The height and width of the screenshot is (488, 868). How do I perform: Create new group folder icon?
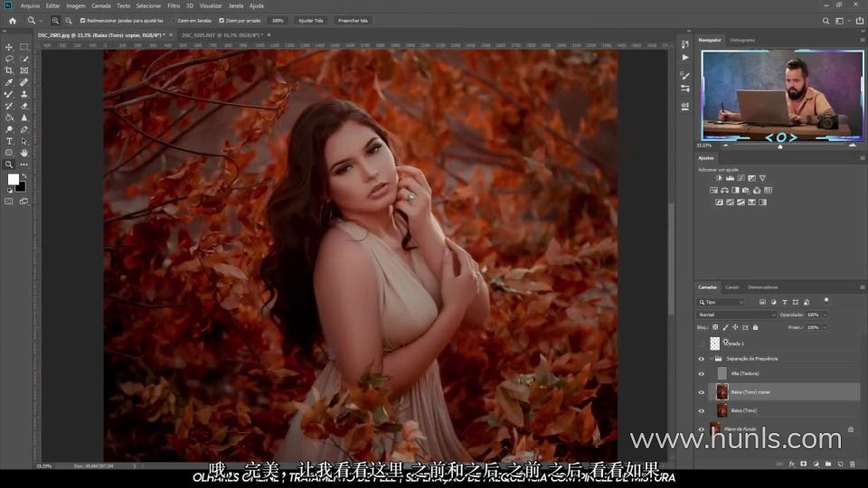click(828, 465)
